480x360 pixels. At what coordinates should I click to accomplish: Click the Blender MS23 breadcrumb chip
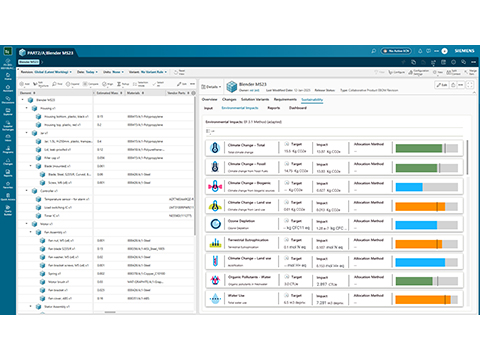click(x=29, y=62)
